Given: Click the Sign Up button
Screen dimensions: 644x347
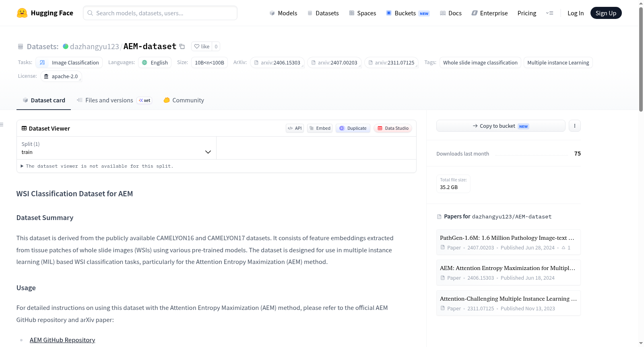Looking at the screenshot, I should pyautogui.click(x=606, y=13).
